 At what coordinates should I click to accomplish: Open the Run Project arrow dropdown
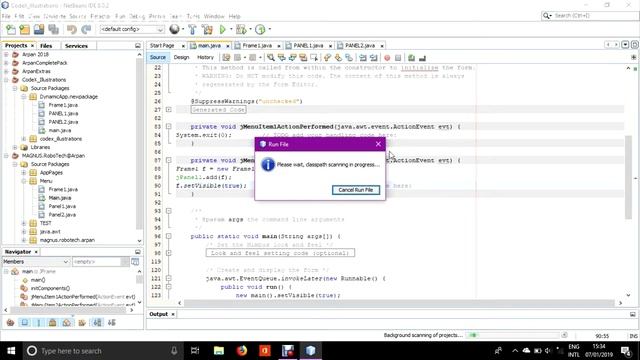click(231, 29)
